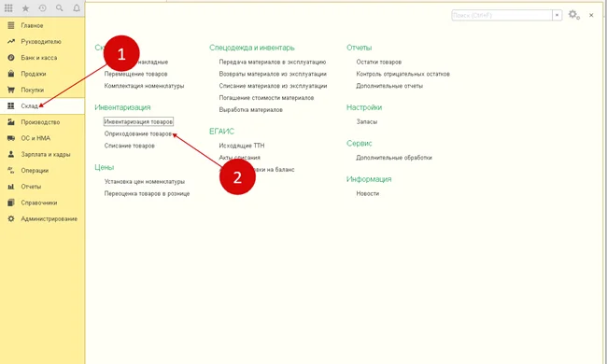Screen dimensions: 607x364
Task: Open Контроль отрицательных остатков report
Action: coord(403,74)
